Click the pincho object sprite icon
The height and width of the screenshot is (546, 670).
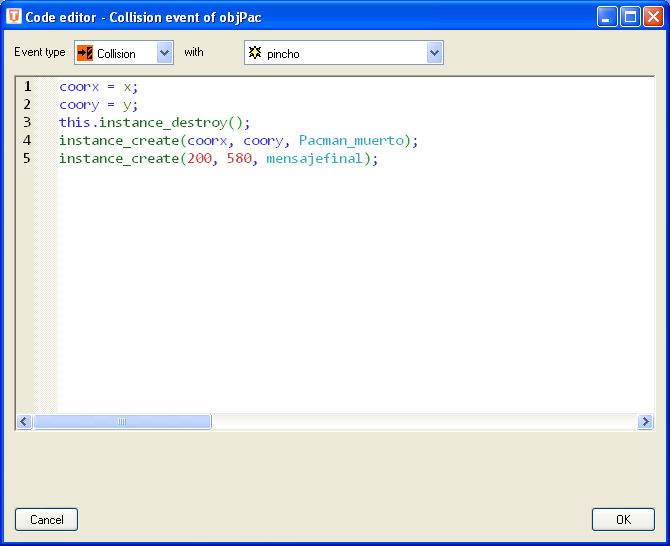[255, 53]
